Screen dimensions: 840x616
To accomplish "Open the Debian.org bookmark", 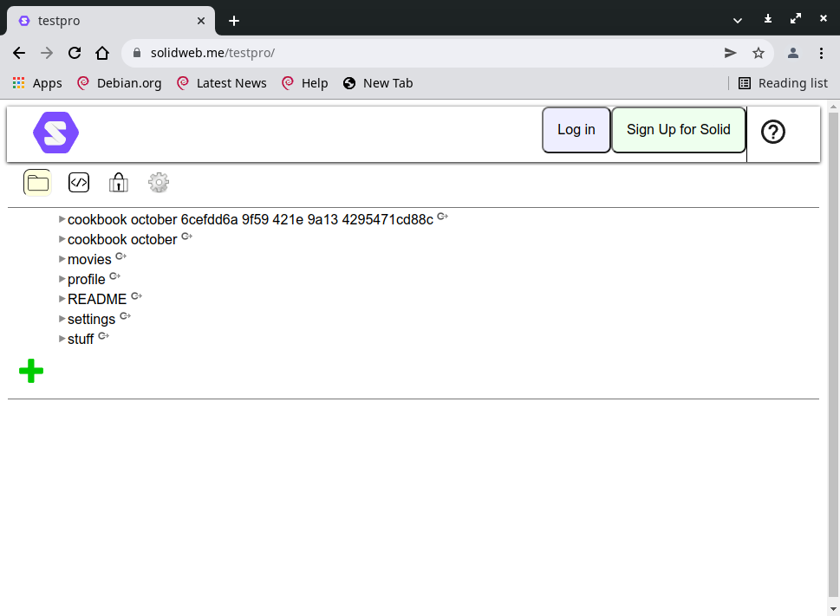I will 120,83.
